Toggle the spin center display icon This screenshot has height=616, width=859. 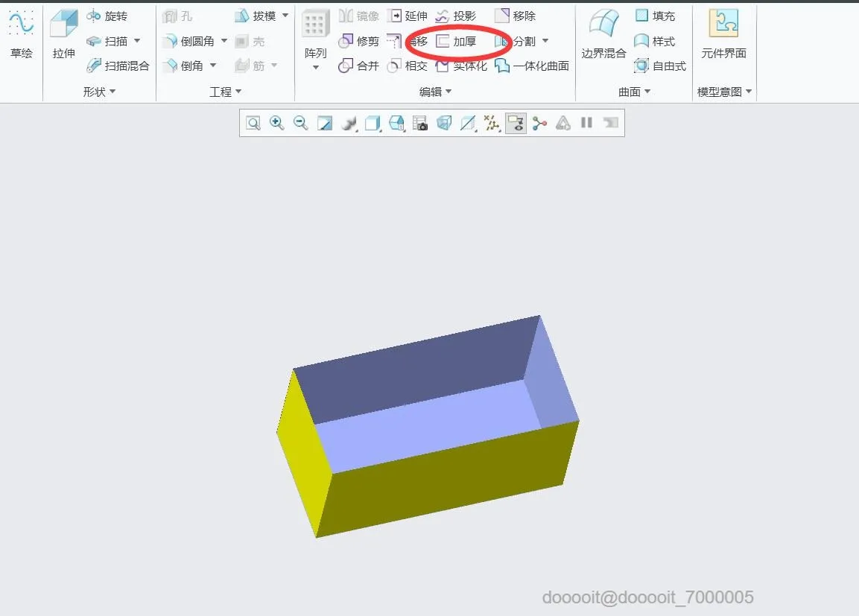539,123
